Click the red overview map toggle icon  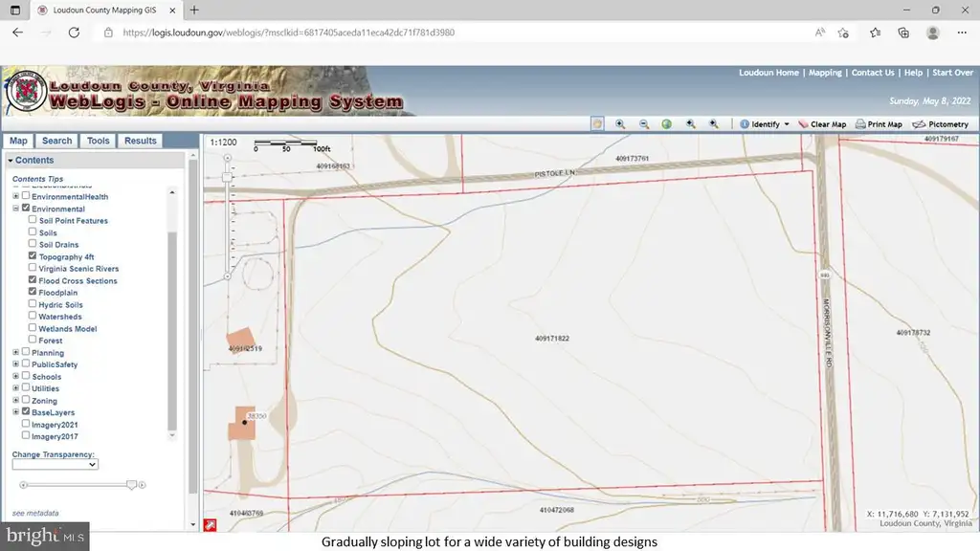click(x=210, y=525)
